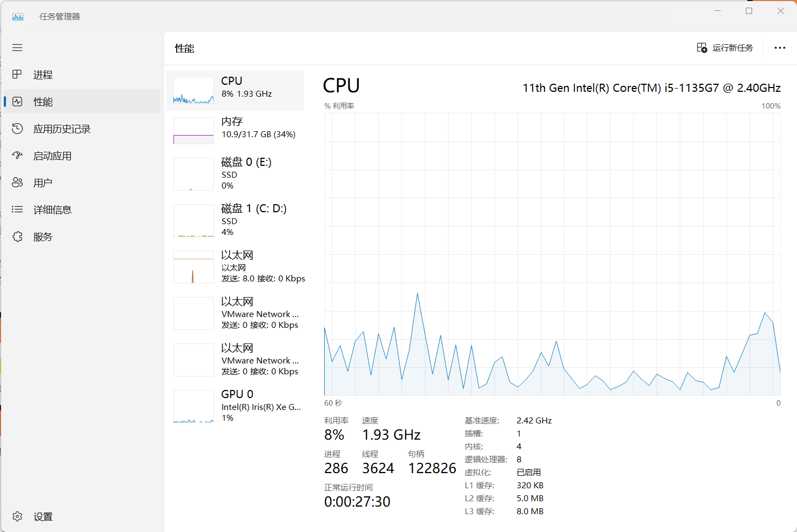Open 设置 at sidebar bottom
This screenshot has height=532, width=797.
[x=43, y=516]
